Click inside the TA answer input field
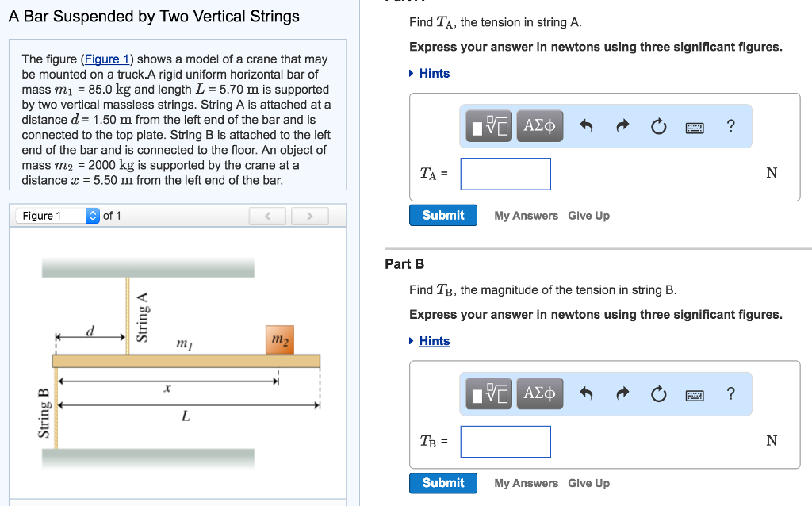The image size is (812, 506). pos(505,174)
